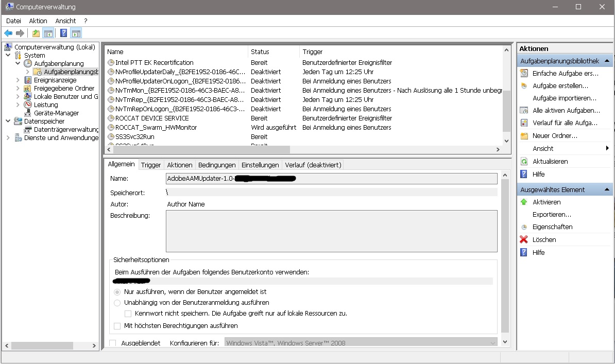Click the task list horizontal scrollbar thumb
This screenshot has width=615, height=364.
(x=201, y=149)
